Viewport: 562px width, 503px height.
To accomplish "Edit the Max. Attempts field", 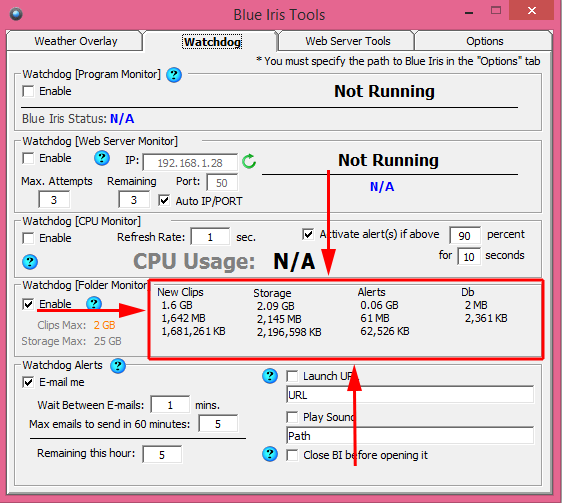I will 54,200.
